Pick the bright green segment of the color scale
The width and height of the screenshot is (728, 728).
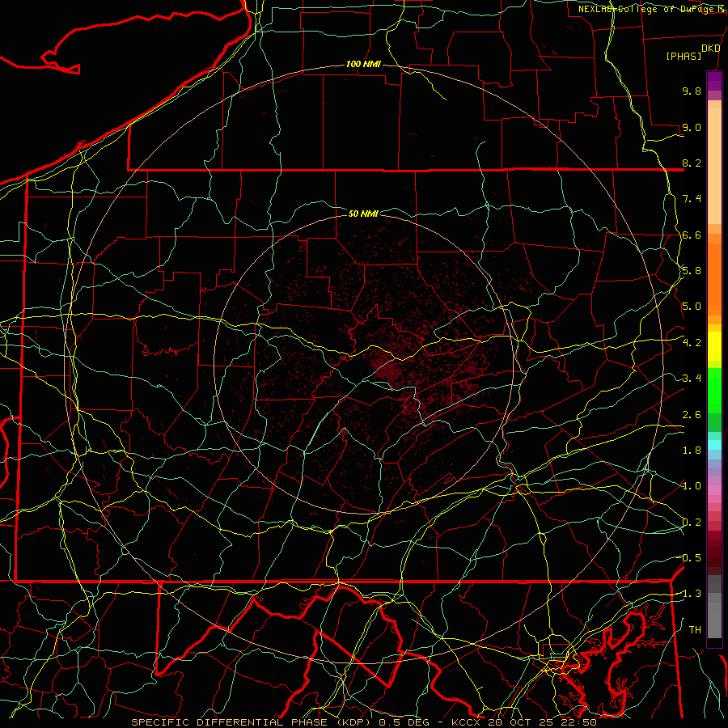714,390
